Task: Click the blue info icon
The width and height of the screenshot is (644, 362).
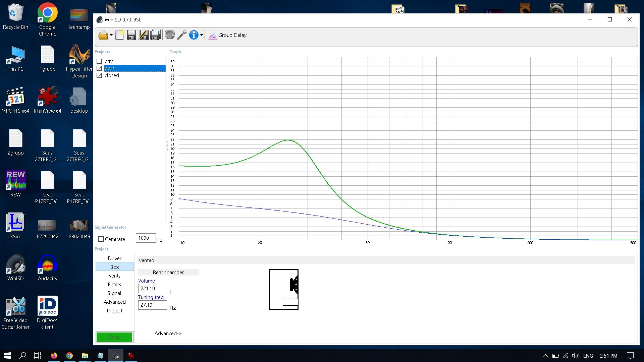Action: point(194,35)
